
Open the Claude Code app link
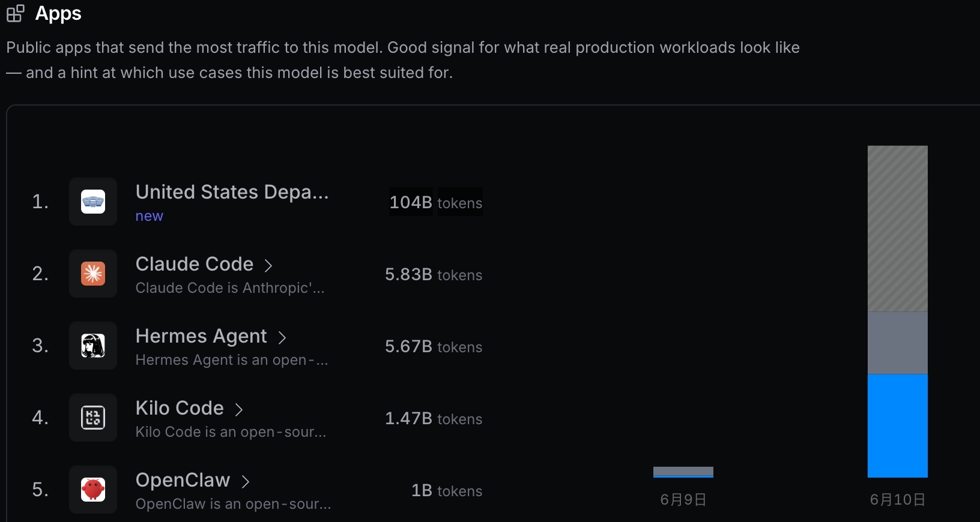click(195, 264)
